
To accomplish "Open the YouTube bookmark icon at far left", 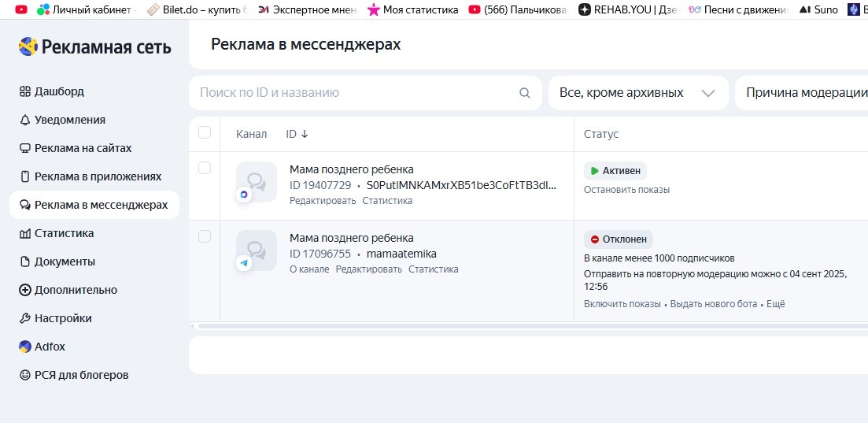I will 21,9.
